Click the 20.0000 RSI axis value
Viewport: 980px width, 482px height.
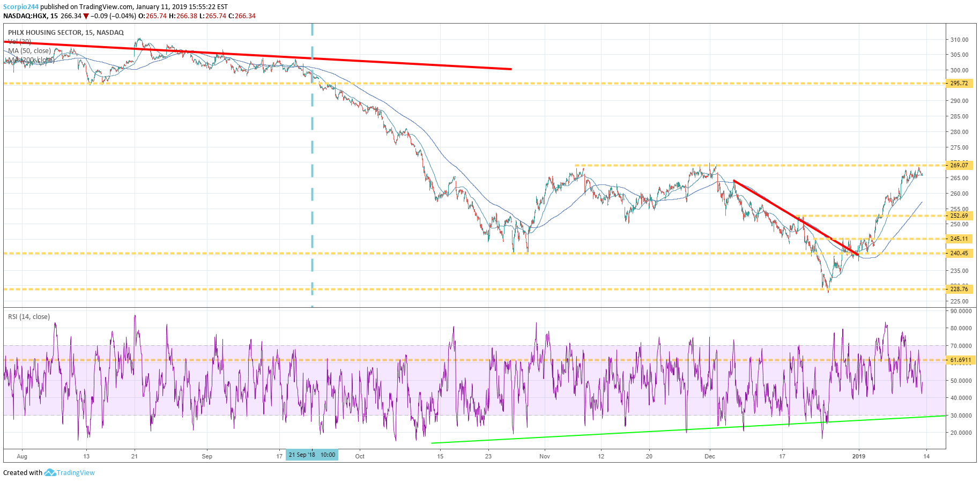tap(961, 433)
